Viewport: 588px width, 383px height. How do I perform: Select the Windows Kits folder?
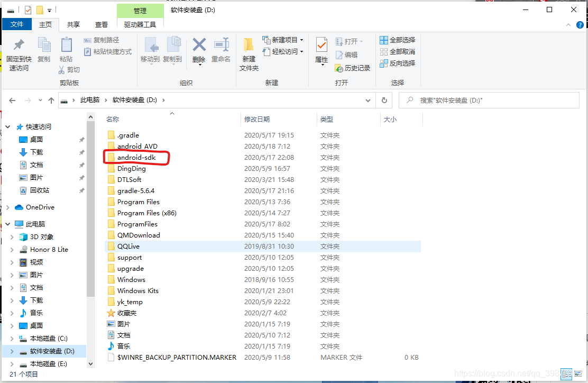tap(137, 291)
